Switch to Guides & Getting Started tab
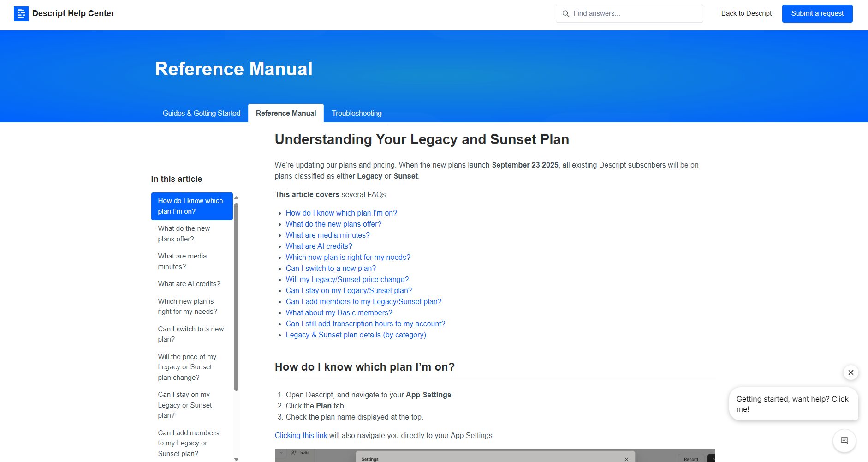868x462 pixels. pyautogui.click(x=201, y=114)
